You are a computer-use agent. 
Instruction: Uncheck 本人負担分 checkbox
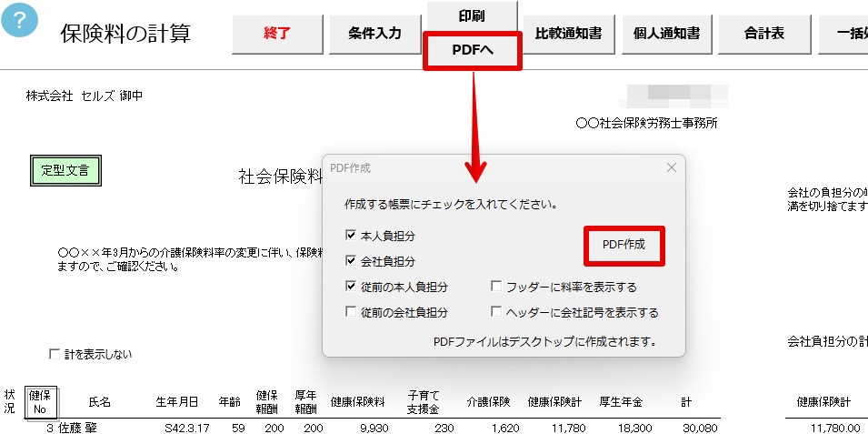[351, 236]
